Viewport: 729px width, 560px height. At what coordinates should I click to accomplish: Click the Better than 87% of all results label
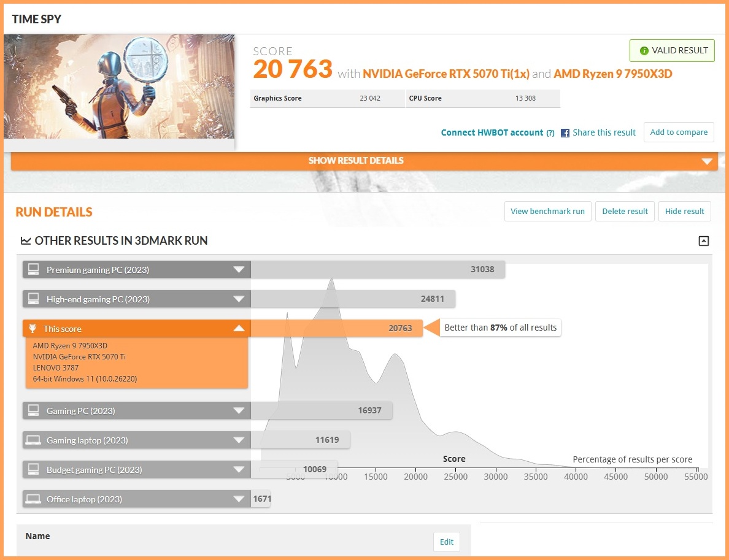point(500,328)
